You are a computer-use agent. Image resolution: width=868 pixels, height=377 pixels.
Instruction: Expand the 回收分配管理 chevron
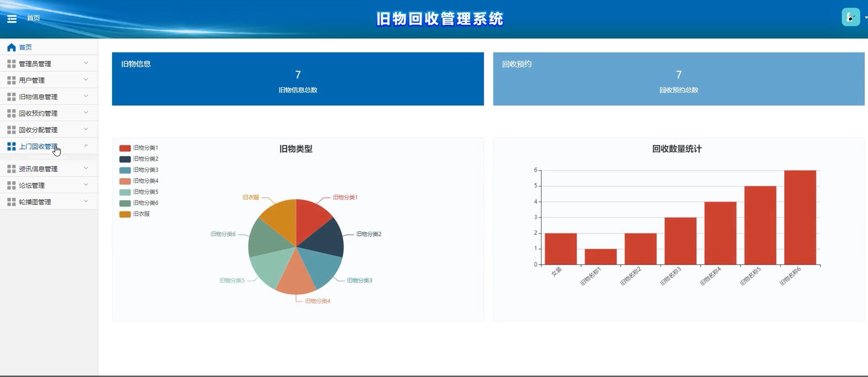86,129
